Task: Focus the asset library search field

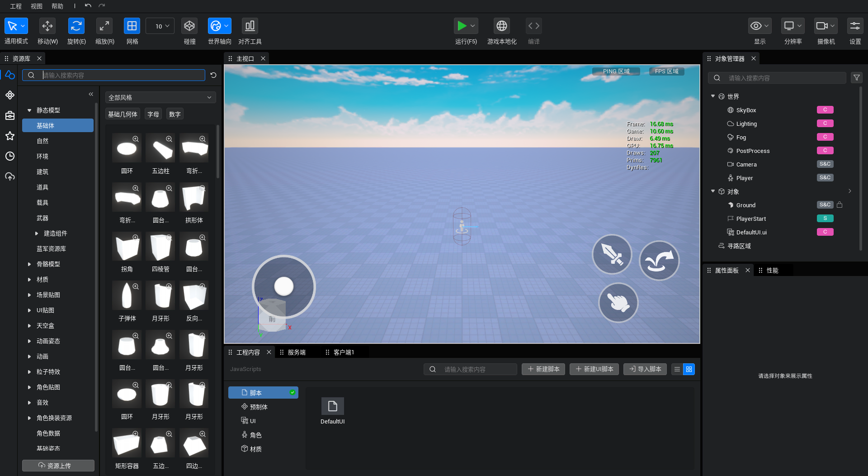Action: (113, 75)
